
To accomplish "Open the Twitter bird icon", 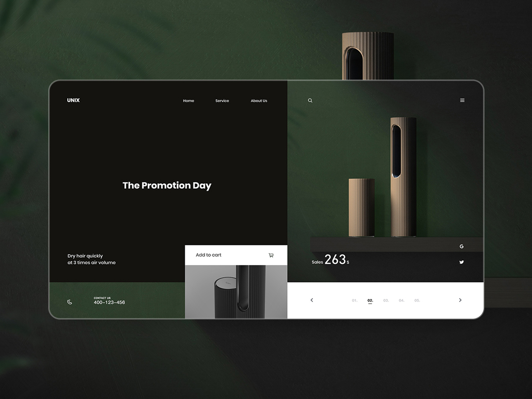I will point(462,262).
